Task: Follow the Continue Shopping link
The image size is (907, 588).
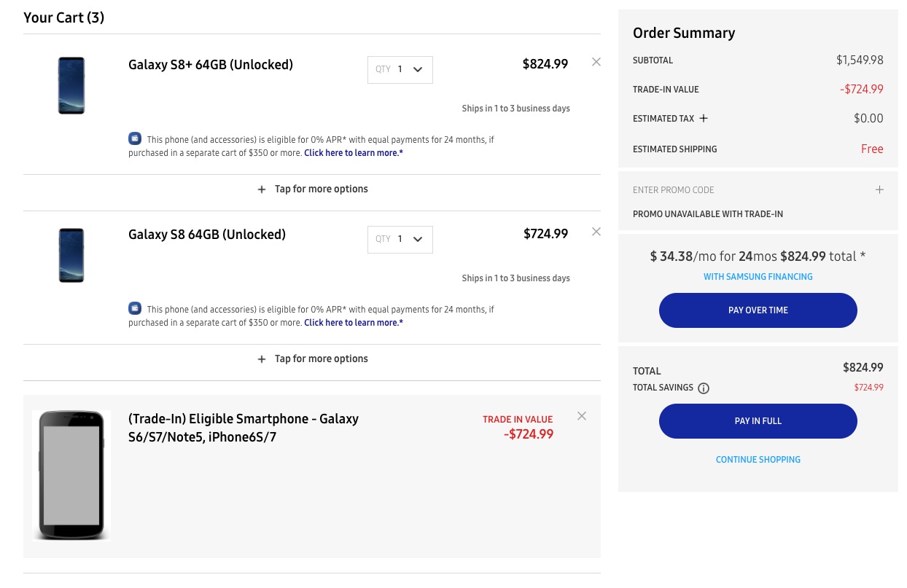Action: click(758, 460)
